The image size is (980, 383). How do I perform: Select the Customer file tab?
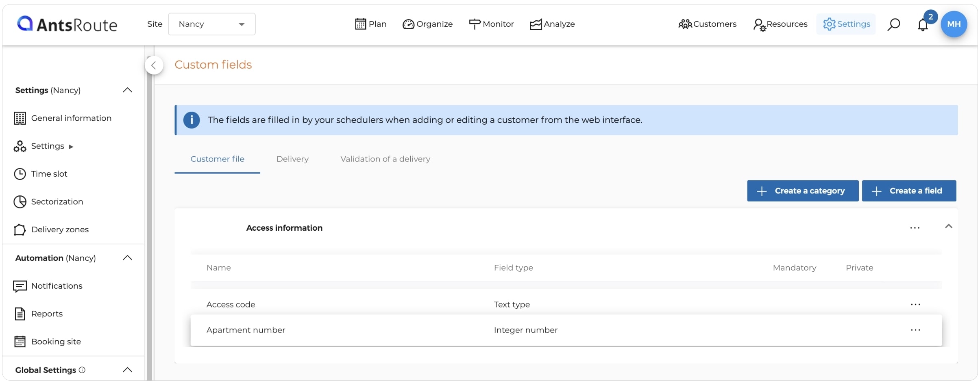[x=217, y=159]
